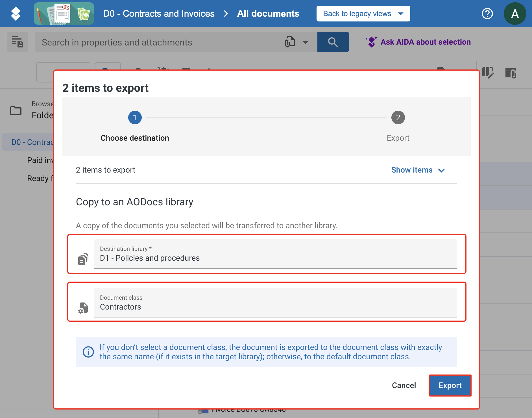
Task: Open the library thumbnail image
Action: click(64, 14)
